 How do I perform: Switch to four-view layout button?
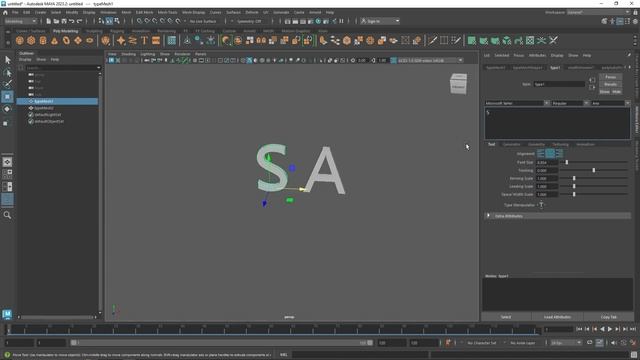(x=7, y=174)
